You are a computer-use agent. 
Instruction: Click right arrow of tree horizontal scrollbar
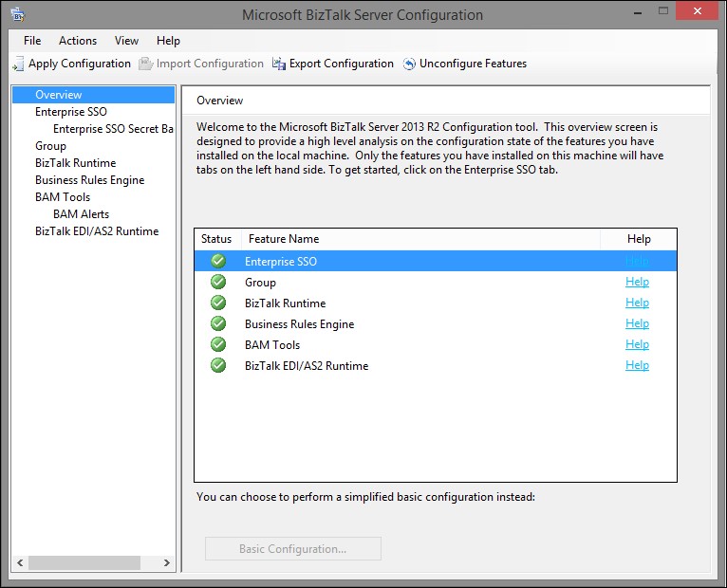(x=166, y=562)
